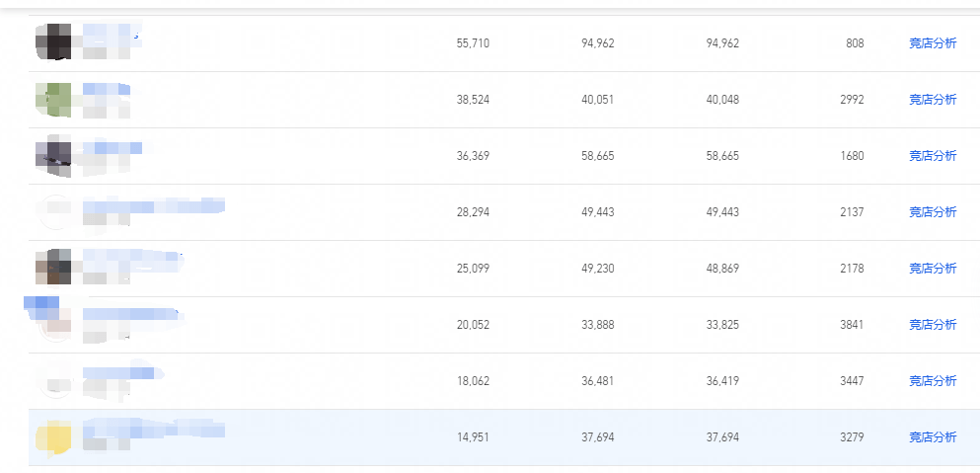Click the shop thumbnail in the 36,369 row

click(x=53, y=156)
